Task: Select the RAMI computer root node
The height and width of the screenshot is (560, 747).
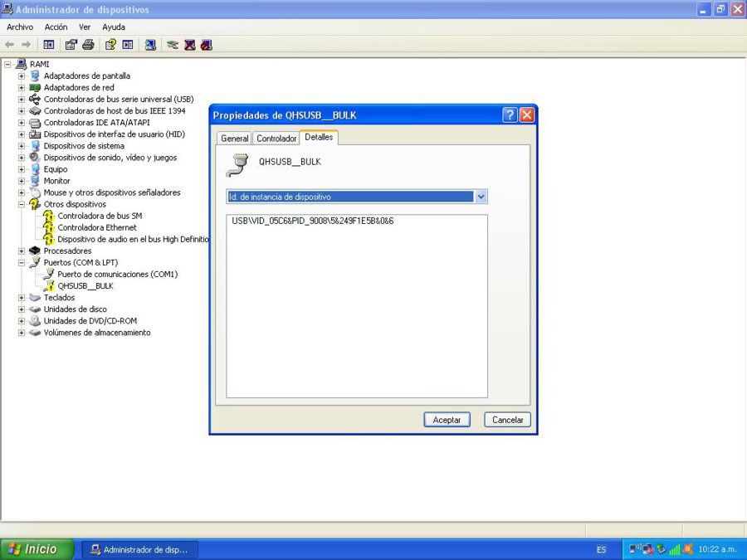Action: coord(39,64)
